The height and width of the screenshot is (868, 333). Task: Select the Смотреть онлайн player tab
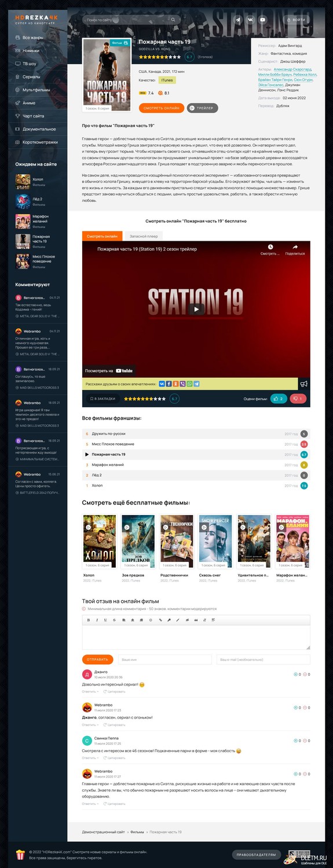[x=102, y=236]
